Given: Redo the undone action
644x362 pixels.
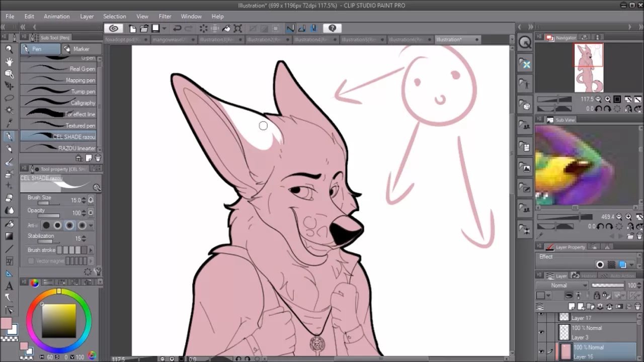Looking at the screenshot, I should tap(189, 29).
